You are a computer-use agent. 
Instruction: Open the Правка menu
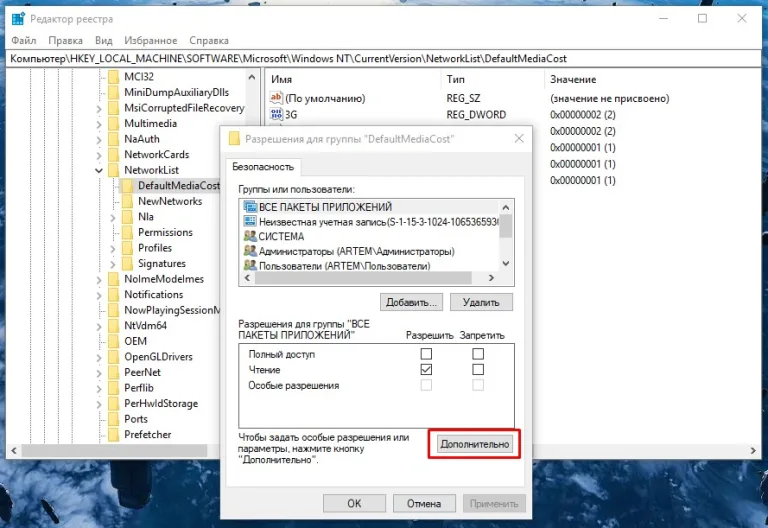65,41
